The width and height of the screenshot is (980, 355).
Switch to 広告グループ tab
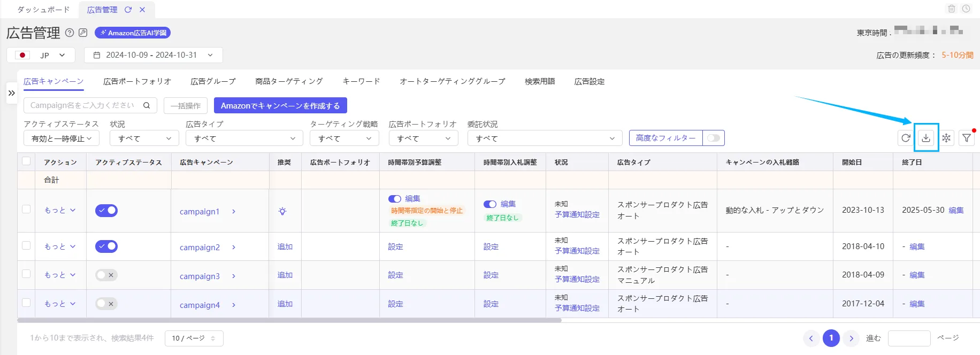(x=213, y=81)
